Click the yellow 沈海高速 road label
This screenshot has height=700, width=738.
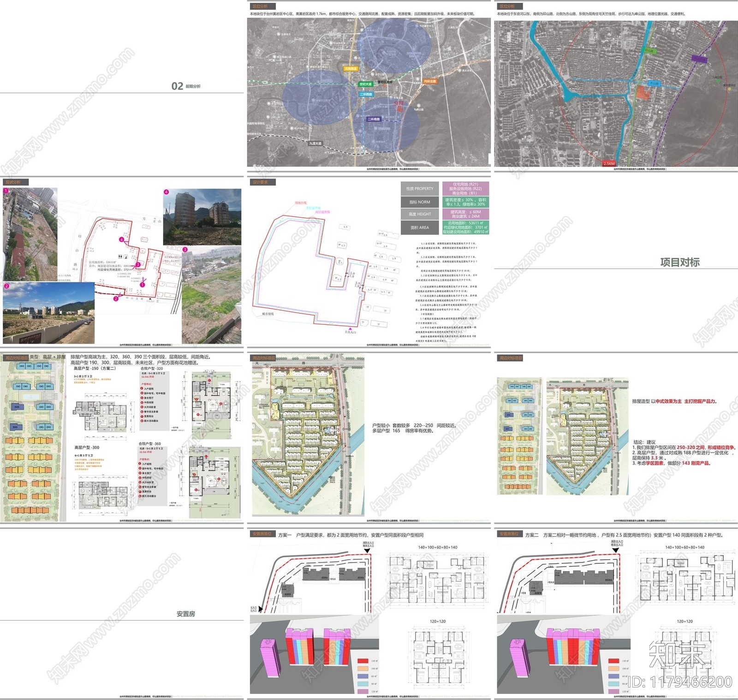pyautogui.click(x=351, y=69)
